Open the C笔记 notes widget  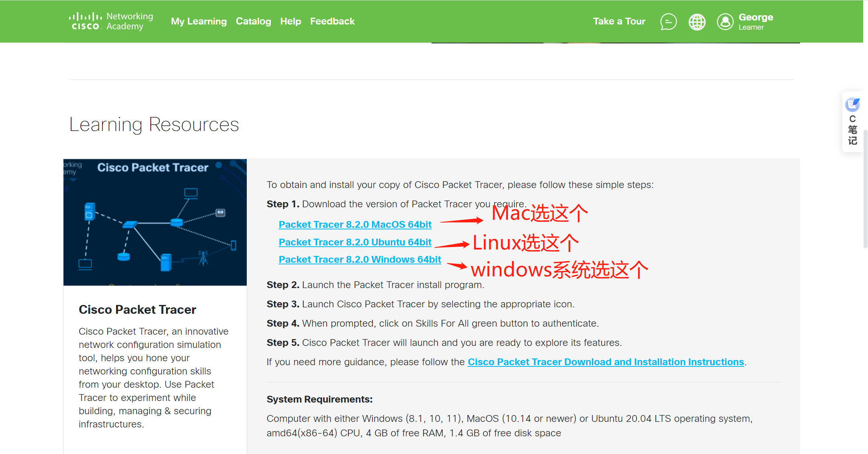click(852, 122)
